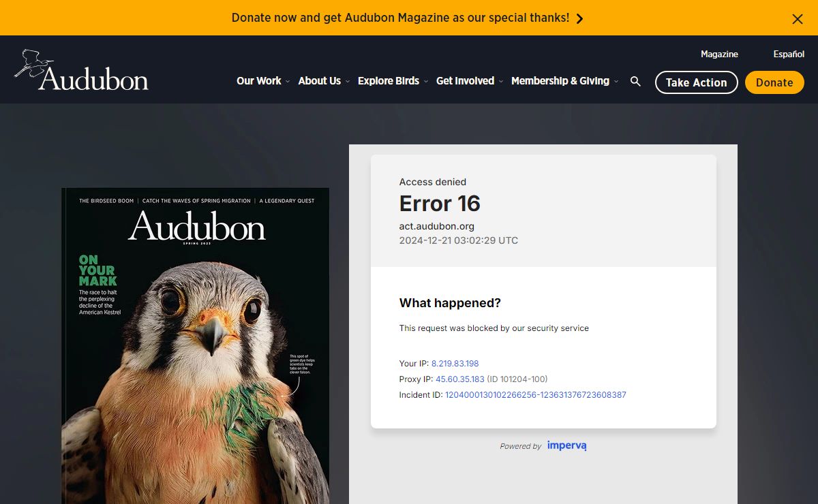Click the What happened? heading
Image resolution: width=818 pixels, height=504 pixels.
[x=450, y=303]
